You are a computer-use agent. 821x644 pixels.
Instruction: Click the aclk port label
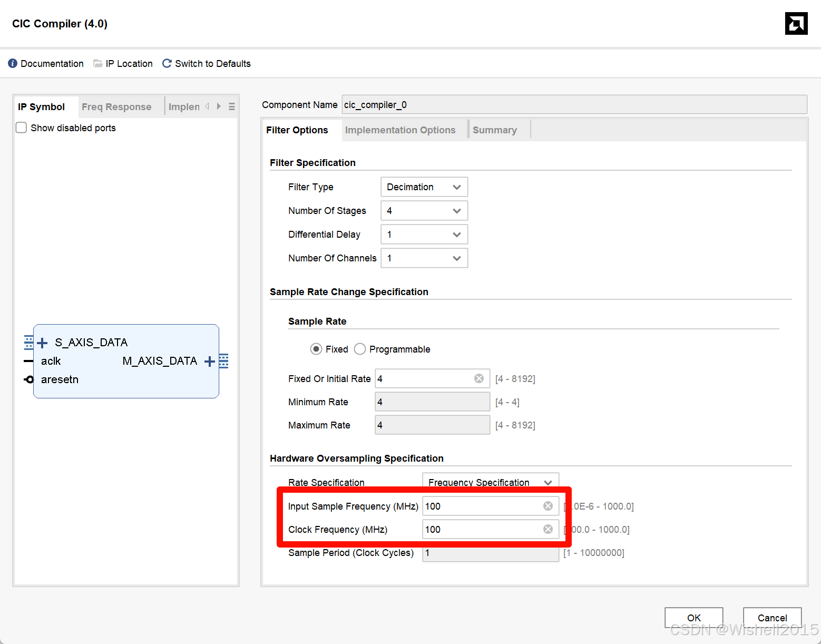click(51, 361)
